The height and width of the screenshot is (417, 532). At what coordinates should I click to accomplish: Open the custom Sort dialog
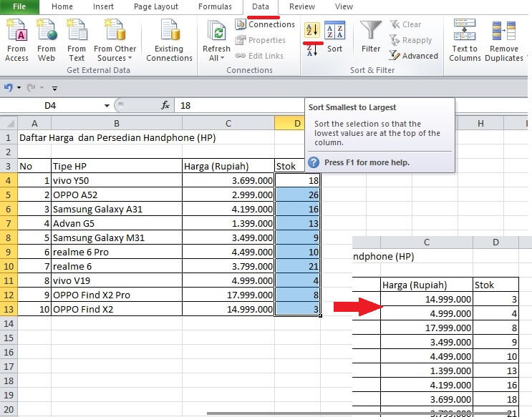pos(334,36)
